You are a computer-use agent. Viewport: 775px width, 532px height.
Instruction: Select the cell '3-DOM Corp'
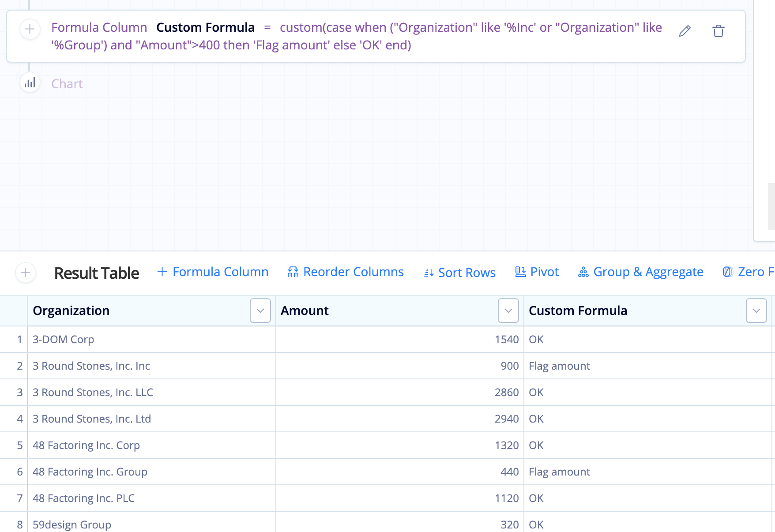(152, 339)
